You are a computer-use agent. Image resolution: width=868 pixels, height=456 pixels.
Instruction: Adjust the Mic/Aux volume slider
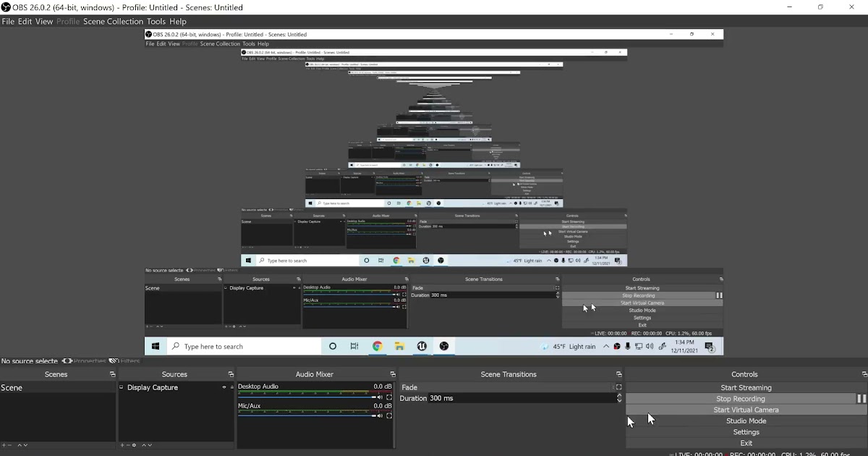pos(305,416)
